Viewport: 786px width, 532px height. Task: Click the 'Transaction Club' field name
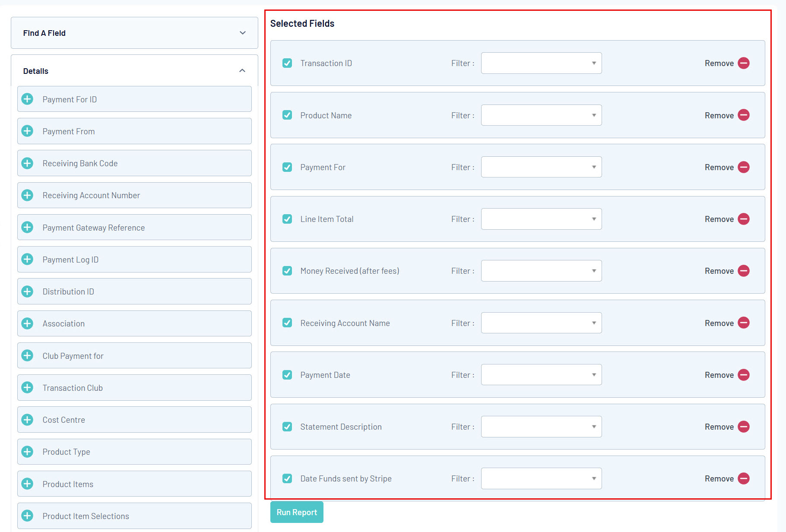pyautogui.click(x=73, y=388)
